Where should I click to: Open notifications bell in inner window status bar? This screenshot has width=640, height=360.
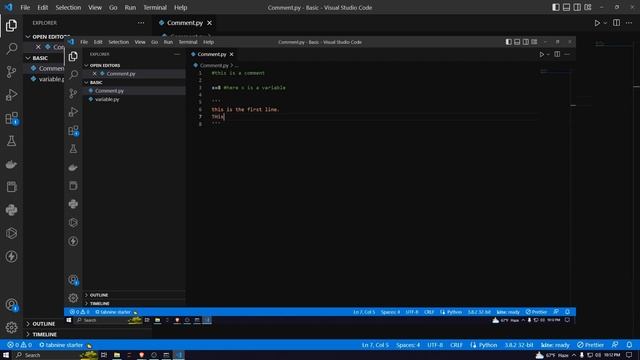tap(567, 312)
